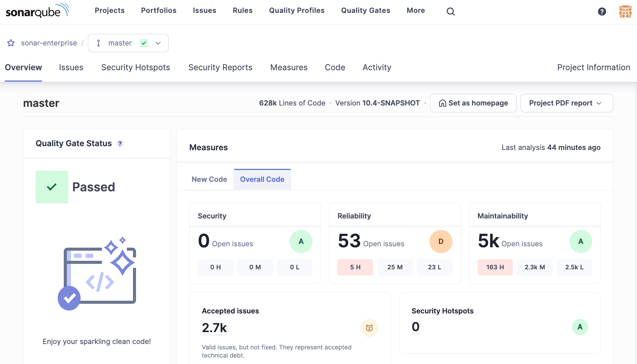Open the user avatar menu

coord(625,12)
